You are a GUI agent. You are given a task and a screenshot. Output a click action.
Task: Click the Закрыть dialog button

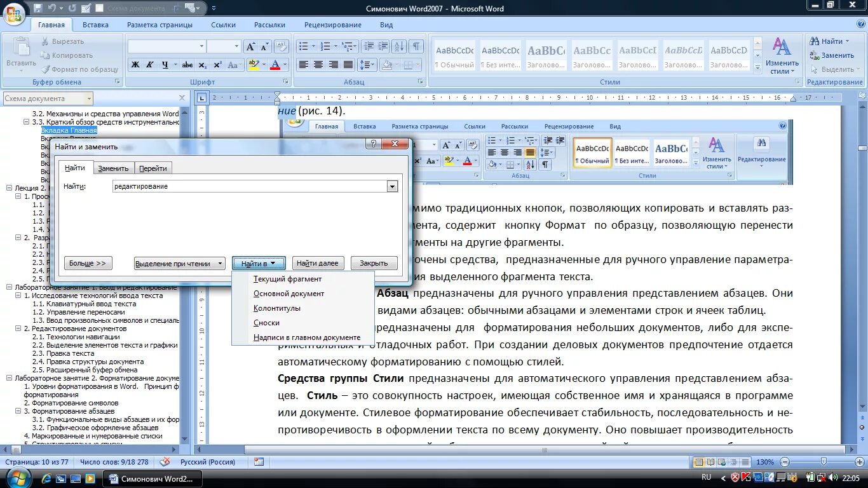(x=374, y=263)
